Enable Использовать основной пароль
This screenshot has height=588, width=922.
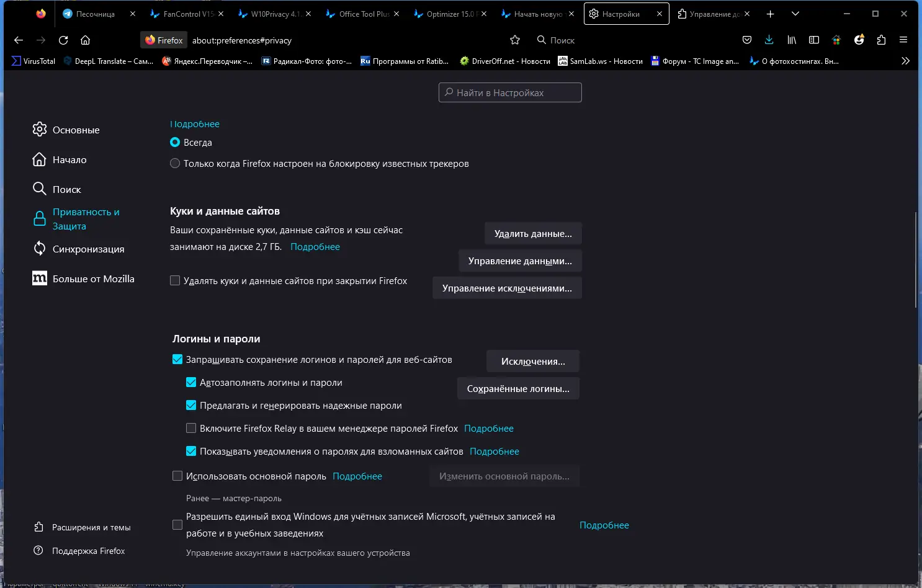point(177,476)
